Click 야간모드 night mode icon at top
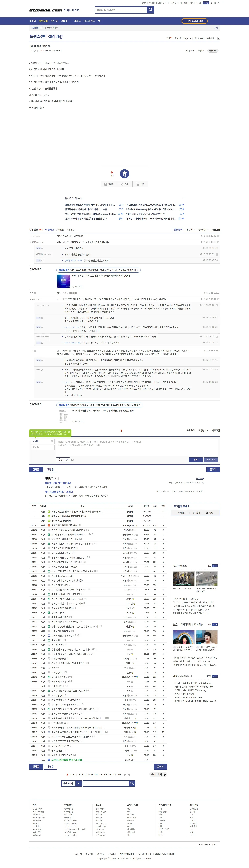The image size is (249, 868). pyautogui.click(x=212, y=3)
